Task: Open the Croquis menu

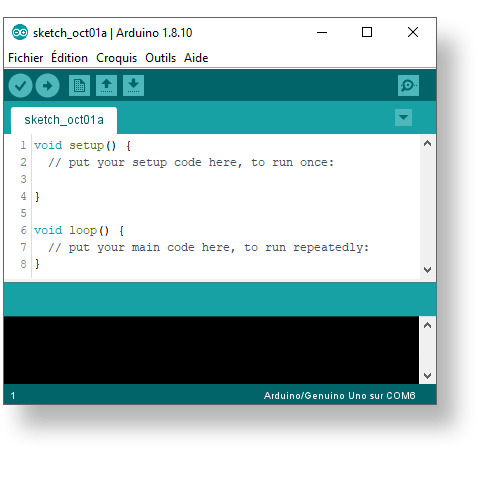Action: 116,58
